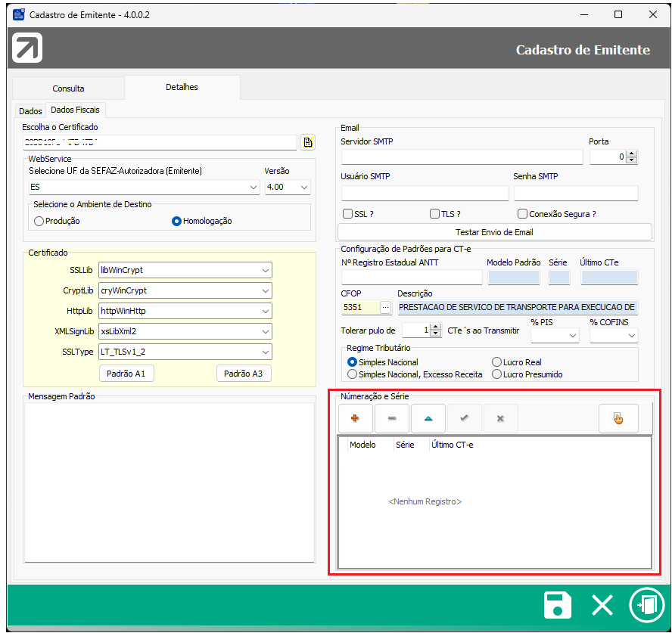Viewport: 672px width, 633px height.
Task: Click the save floppy disk icon
Action: [x=558, y=605]
